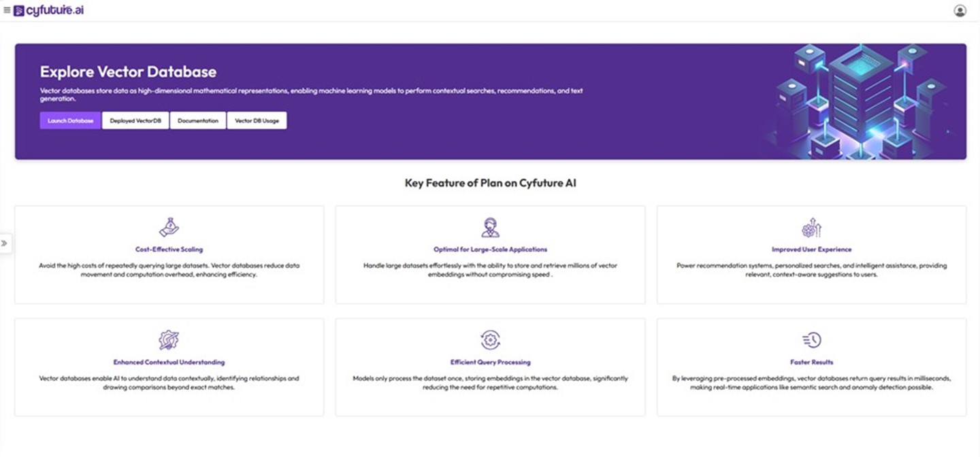Viewport: 980px width, 457px height.
Task: Click the Explore Vector Database heading
Action: click(x=128, y=72)
